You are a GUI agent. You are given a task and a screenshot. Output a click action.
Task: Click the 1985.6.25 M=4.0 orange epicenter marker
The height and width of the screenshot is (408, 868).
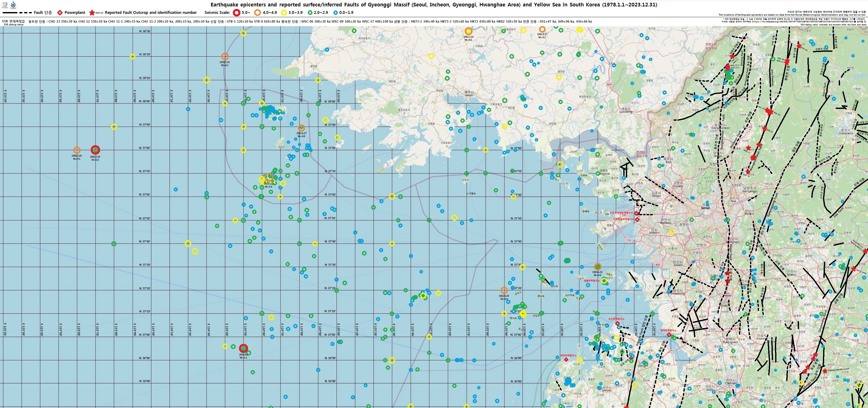click(597, 267)
